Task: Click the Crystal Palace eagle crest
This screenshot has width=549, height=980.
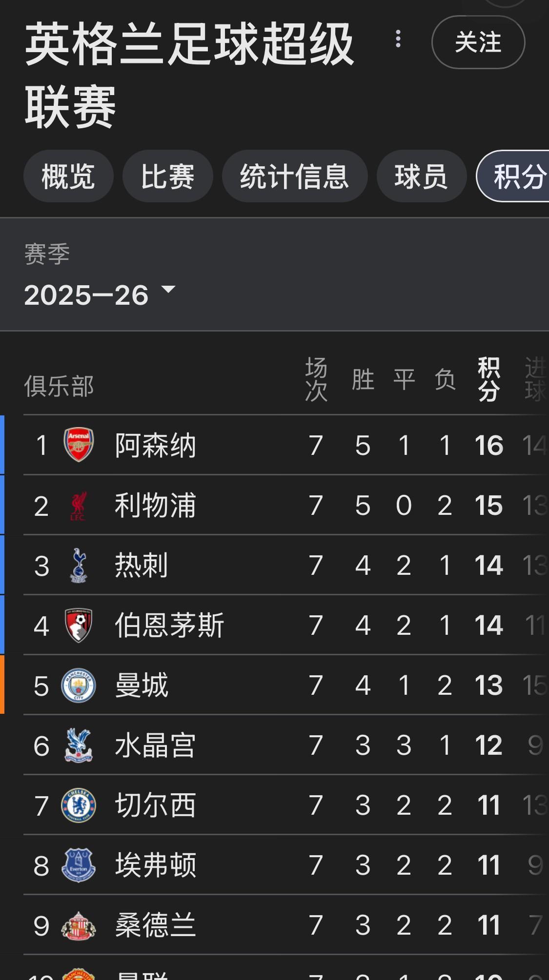Action: (79, 745)
